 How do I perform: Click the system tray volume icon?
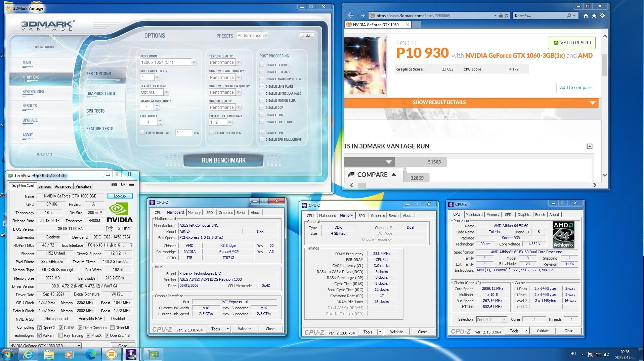[606, 354]
